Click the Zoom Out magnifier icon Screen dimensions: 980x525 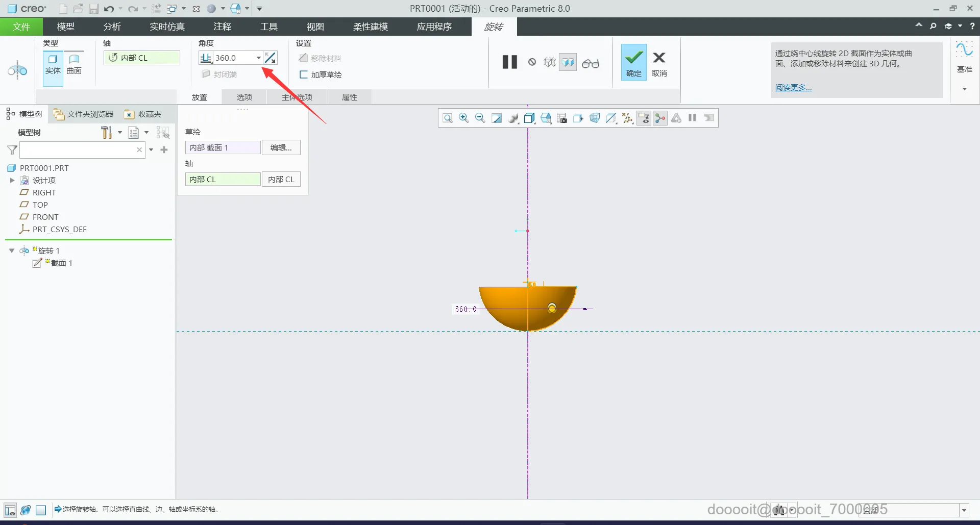480,118
